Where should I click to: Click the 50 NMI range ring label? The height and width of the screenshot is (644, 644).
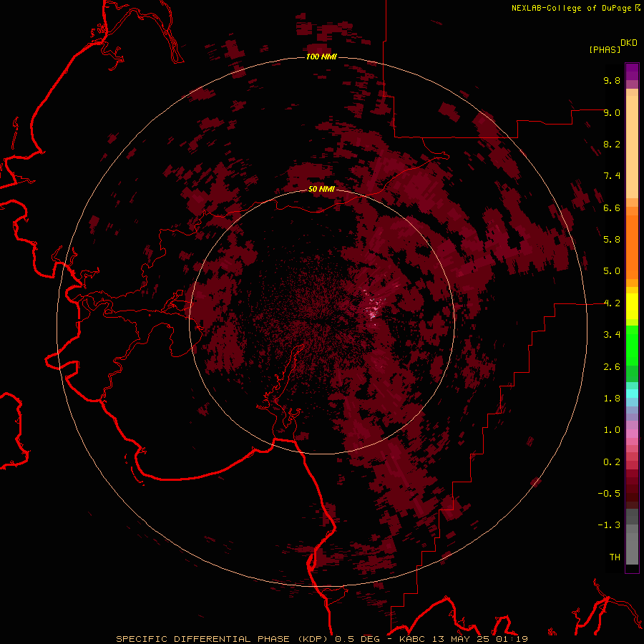321,189
